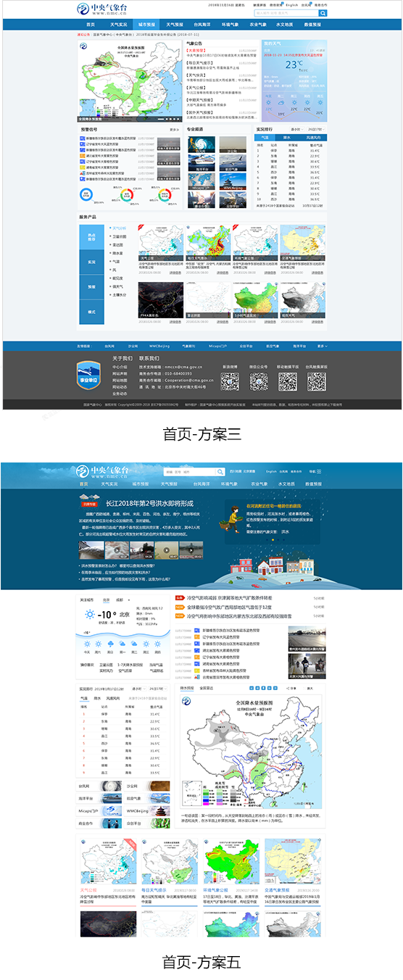This screenshot has height=980, width=403.
Task: Click the large sun icon beside -10° 北京
Action: [89, 615]
